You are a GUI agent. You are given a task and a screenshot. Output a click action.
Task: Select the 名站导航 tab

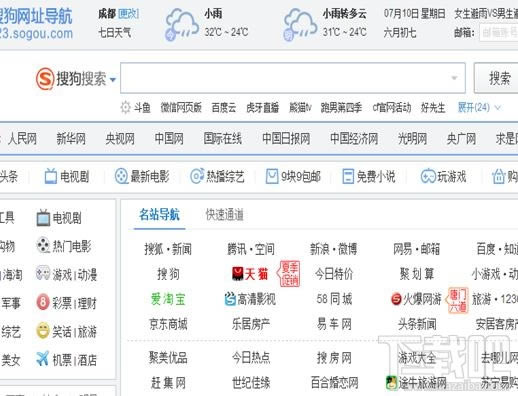click(x=159, y=215)
